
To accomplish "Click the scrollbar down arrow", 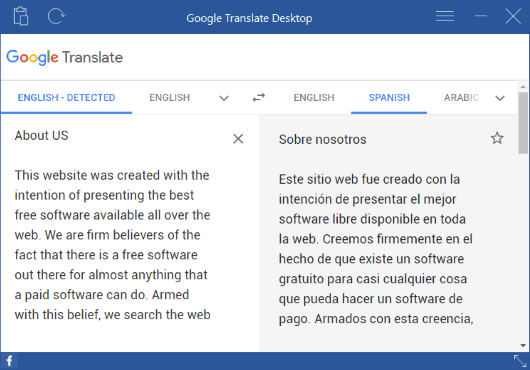I will [x=523, y=345].
